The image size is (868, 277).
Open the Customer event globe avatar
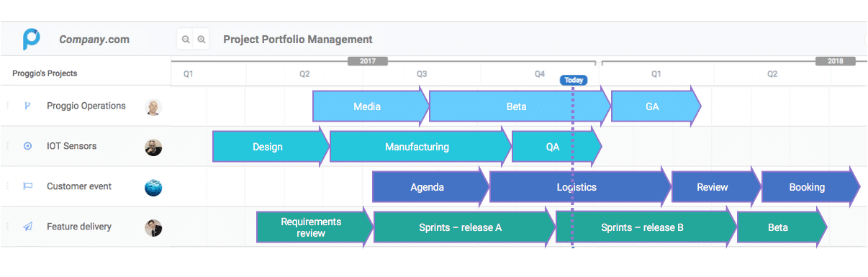(153, 188)
